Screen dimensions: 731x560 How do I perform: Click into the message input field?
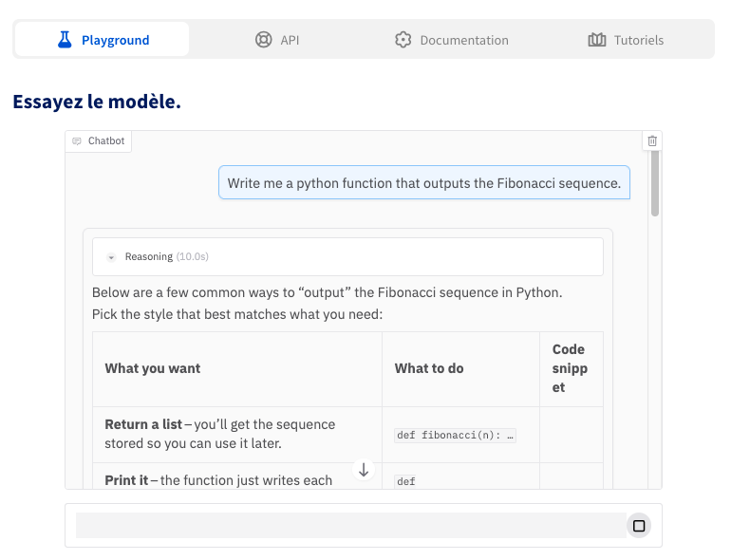click(349, 526)
